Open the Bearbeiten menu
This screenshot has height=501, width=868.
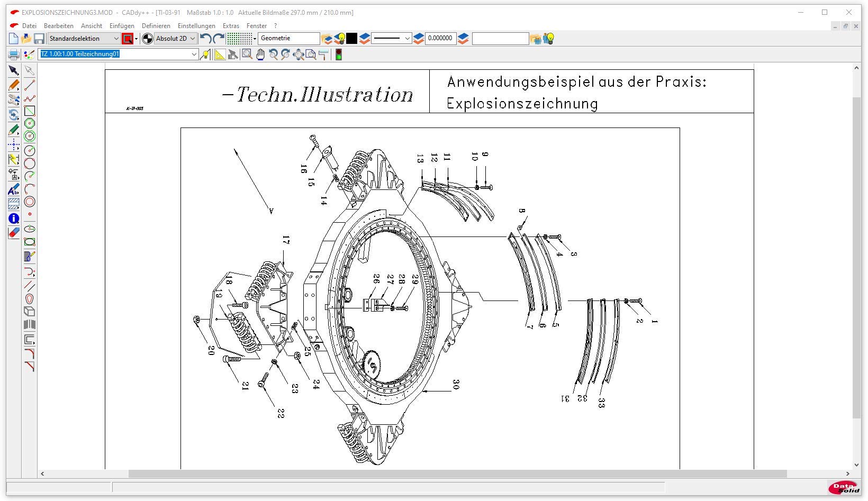pos(59,25)
